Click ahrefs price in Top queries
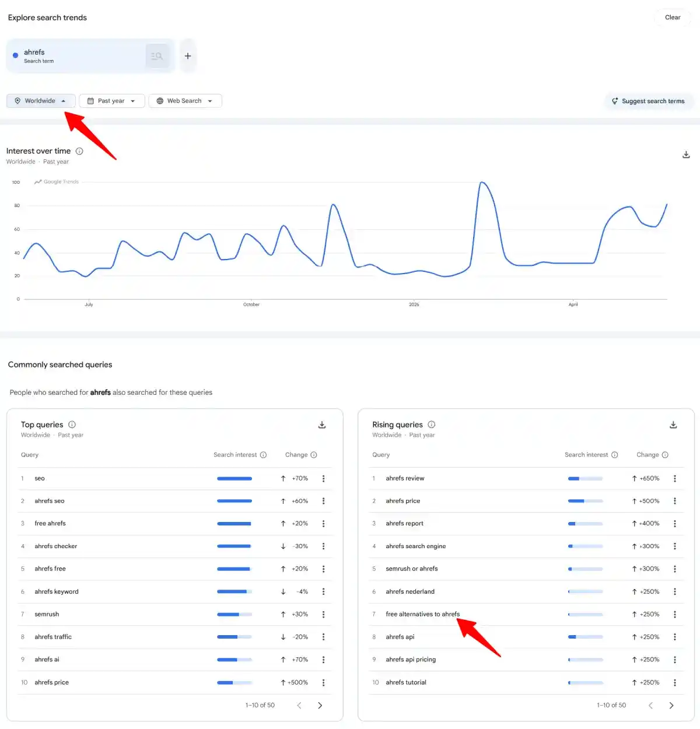The width and height of the screenshot is (700, 729). point(51,682)
